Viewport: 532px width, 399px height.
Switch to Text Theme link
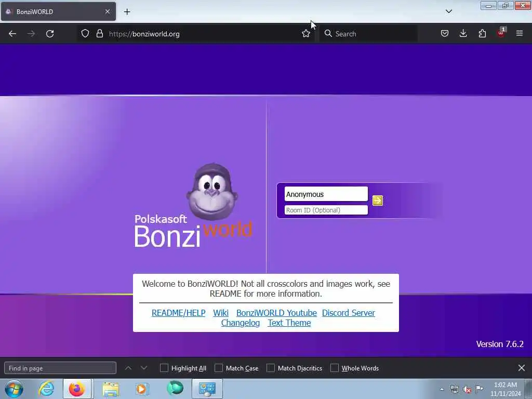289,323
